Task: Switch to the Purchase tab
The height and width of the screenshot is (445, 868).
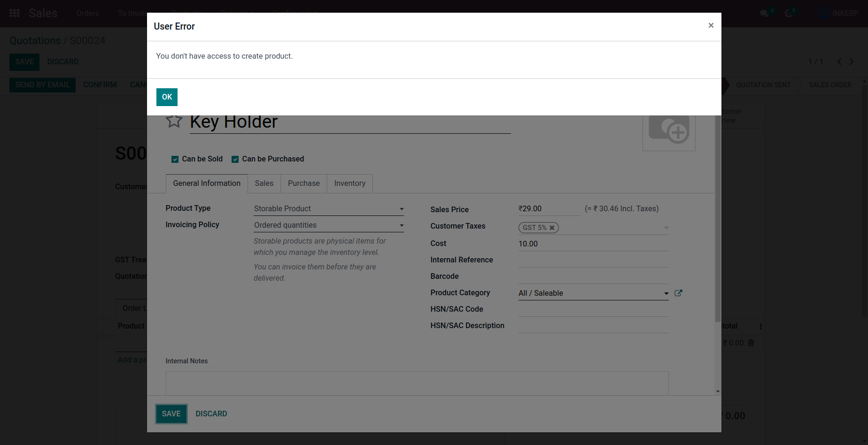Action: click(304, 184)
